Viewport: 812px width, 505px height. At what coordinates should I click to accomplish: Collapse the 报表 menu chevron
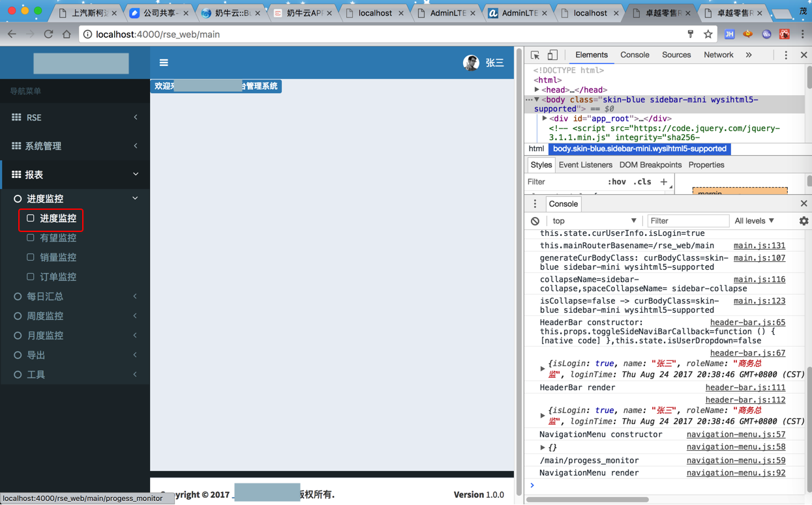[136, 174]
